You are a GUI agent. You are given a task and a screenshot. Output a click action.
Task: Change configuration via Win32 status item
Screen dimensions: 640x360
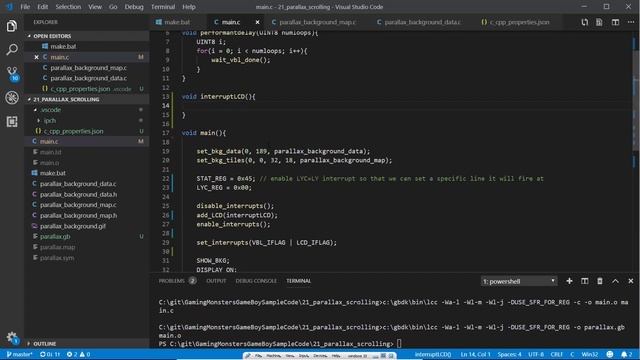coord(589,354)
